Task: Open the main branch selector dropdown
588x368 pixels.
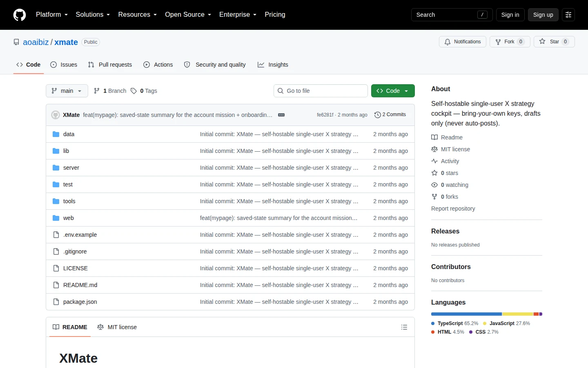Action: click(x=67, y=91)
